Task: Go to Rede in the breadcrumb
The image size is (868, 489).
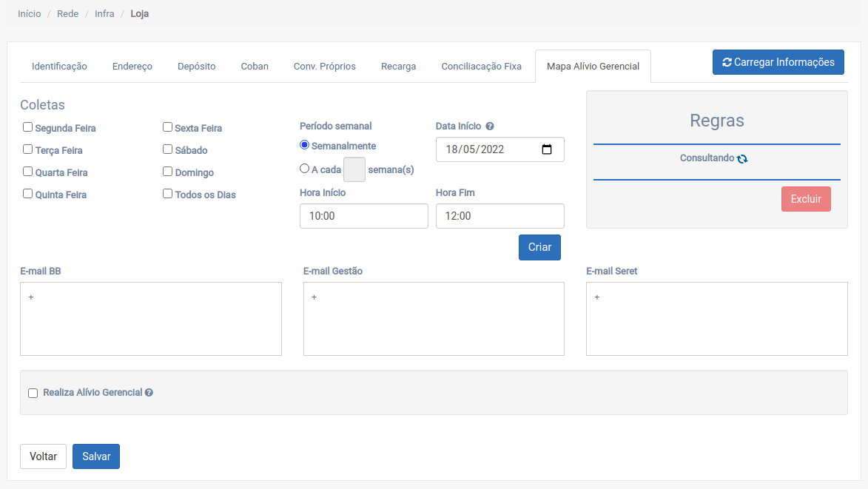Action: pos(67,14)
